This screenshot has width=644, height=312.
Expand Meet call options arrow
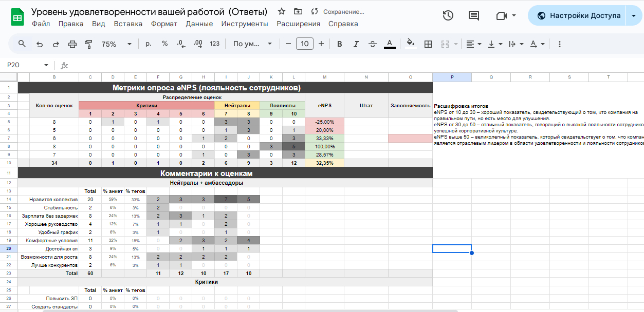pos(514,15)
